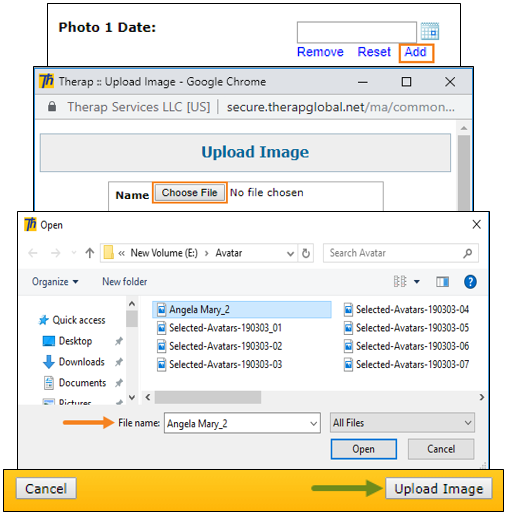Click the change view layout icon
This screenshot has width=508, height=517.
point(400,282)
